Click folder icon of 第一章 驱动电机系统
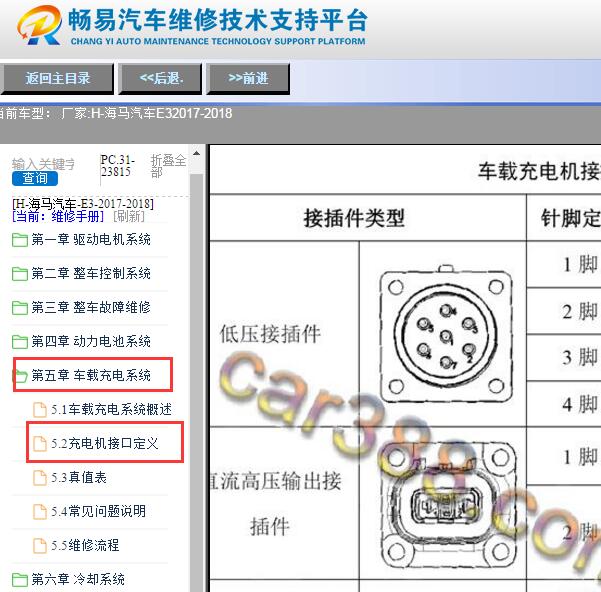This screenshot has width=601, height=592. click(x=20, y=240)
